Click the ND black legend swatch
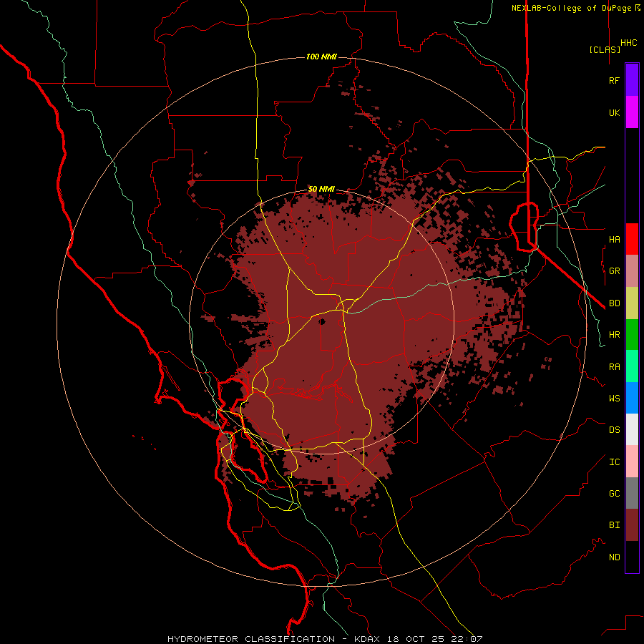 tap(632, 557)
